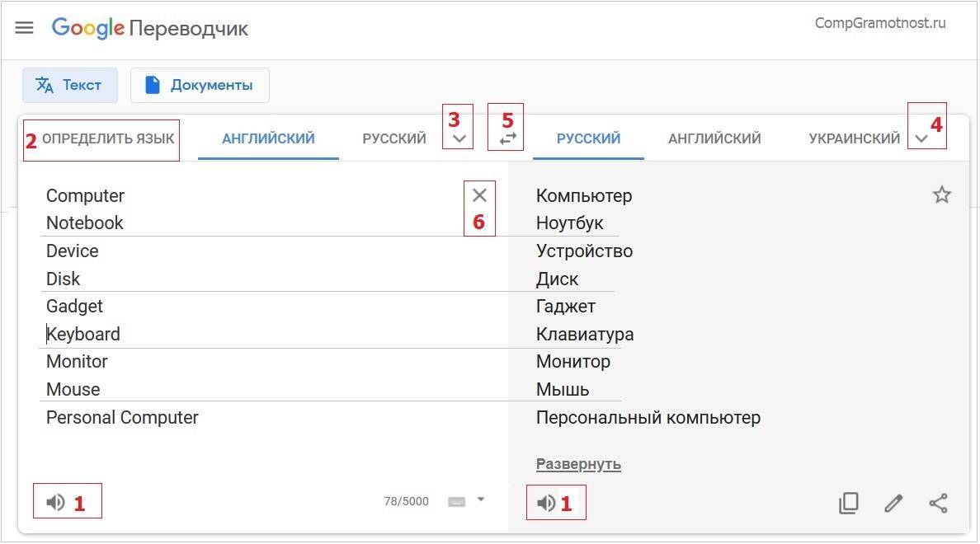
Task: Save translation with the star icon
Action: 941,195
